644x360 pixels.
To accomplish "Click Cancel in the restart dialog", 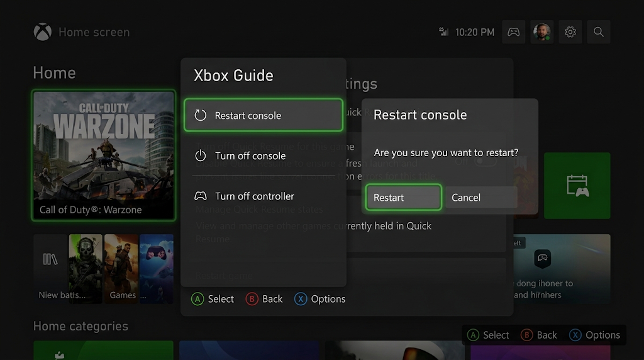I will [481, 197].
